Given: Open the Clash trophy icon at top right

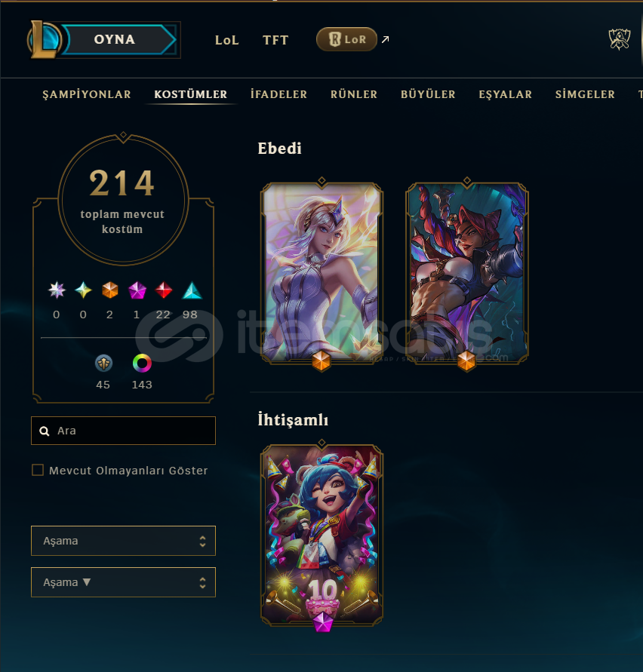Looking at the screenshot, I should [620, 39].
